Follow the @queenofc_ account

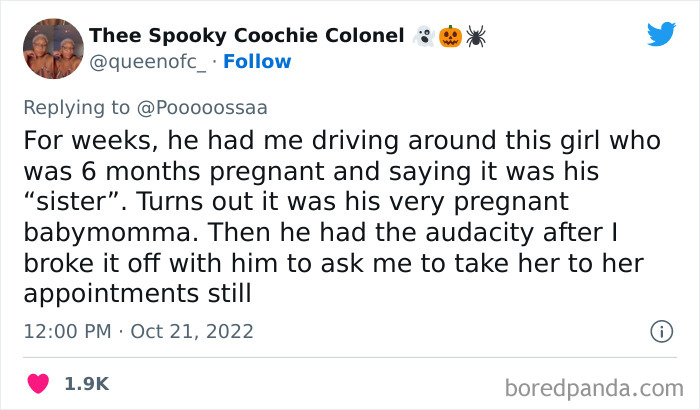tap(258, 62)
